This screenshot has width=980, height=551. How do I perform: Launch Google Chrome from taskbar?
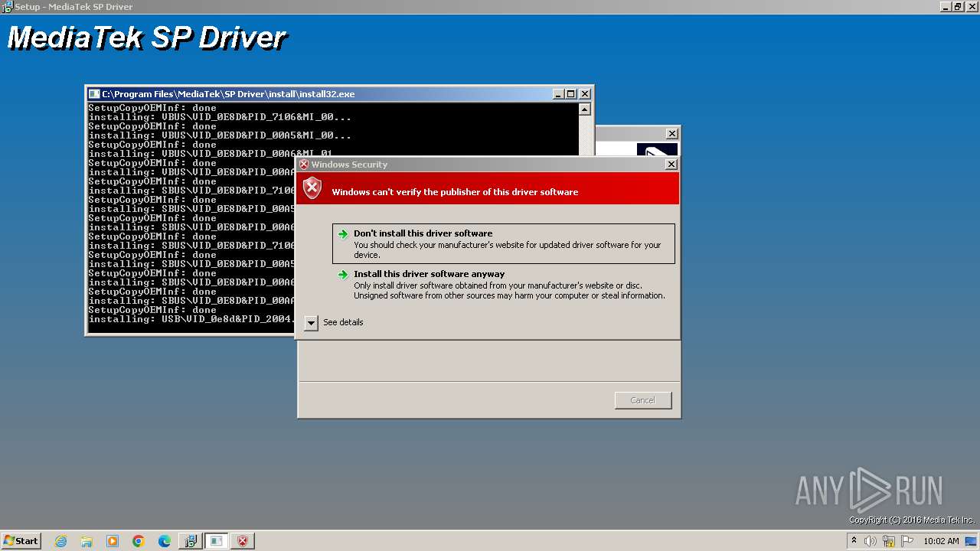(x=139, y=541)
